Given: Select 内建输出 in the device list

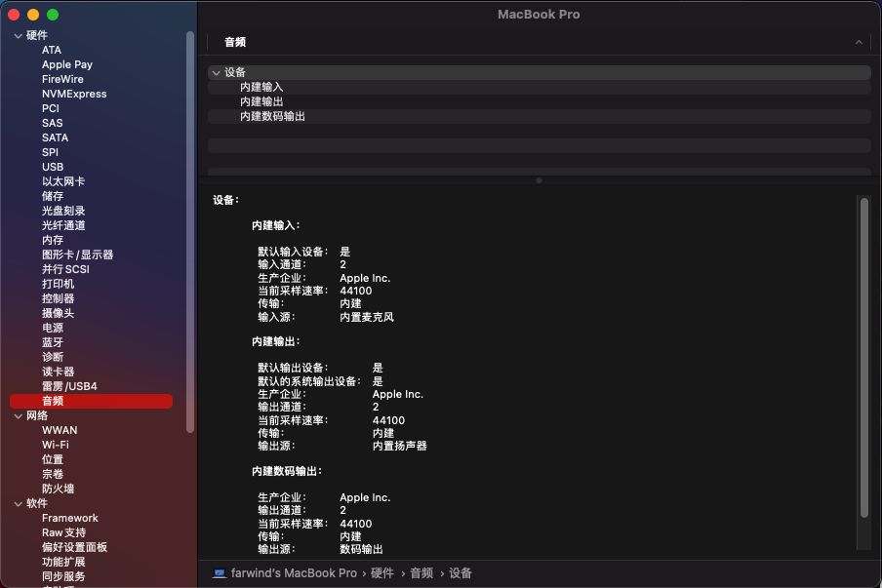Looking at the screenshot, I should 261,102.
